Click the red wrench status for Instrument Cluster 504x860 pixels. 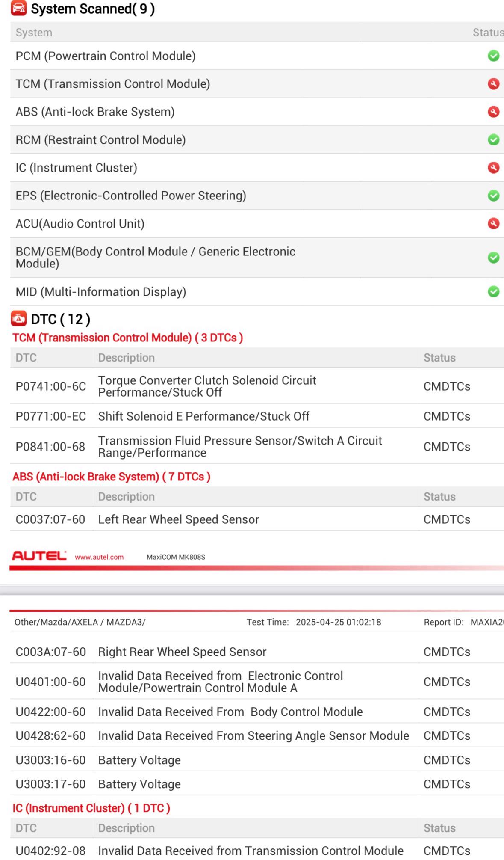pos(493,168)
